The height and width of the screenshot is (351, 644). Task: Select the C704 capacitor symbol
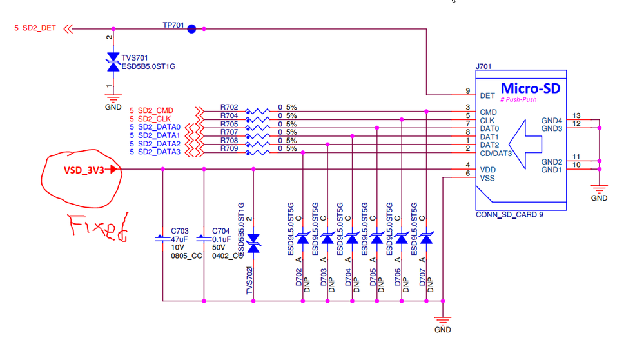click(x=204, y=238)
